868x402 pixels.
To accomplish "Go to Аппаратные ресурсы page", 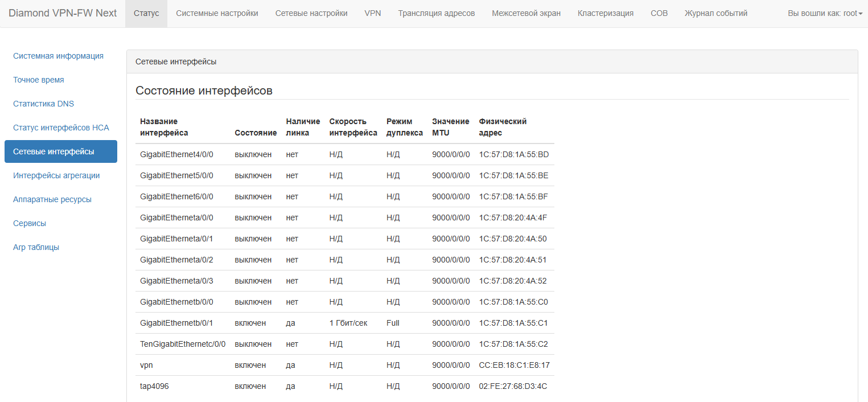I will click(52, 199).
